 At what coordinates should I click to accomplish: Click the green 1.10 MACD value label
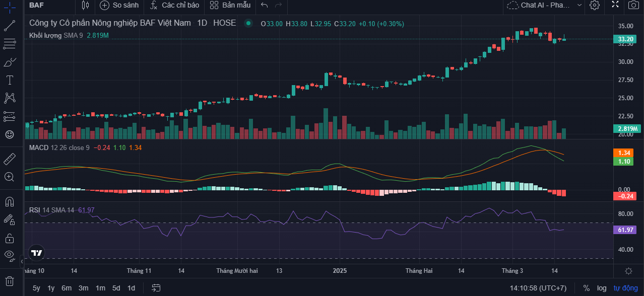623,162
